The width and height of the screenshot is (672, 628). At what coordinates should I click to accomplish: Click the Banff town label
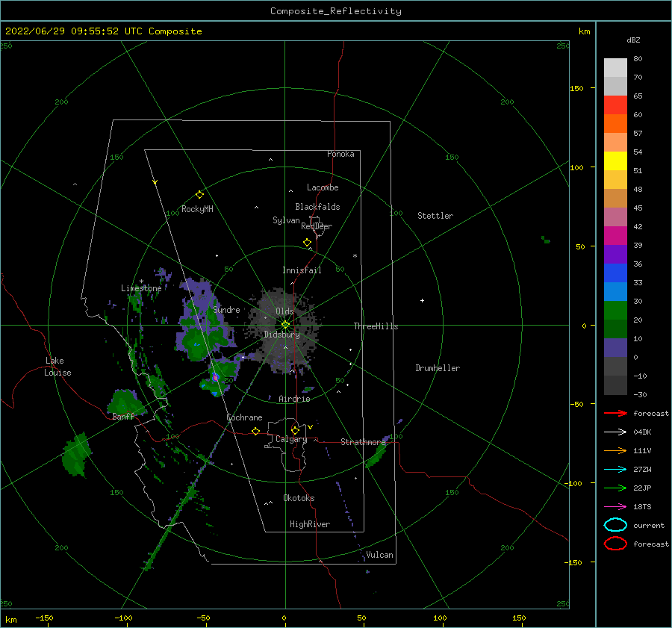123,417
